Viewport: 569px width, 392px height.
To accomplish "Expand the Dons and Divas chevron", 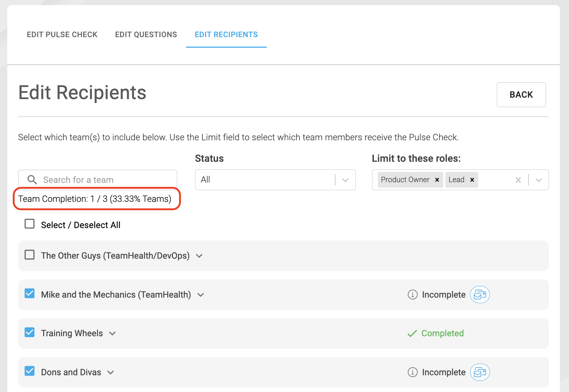I will [111, 372].
